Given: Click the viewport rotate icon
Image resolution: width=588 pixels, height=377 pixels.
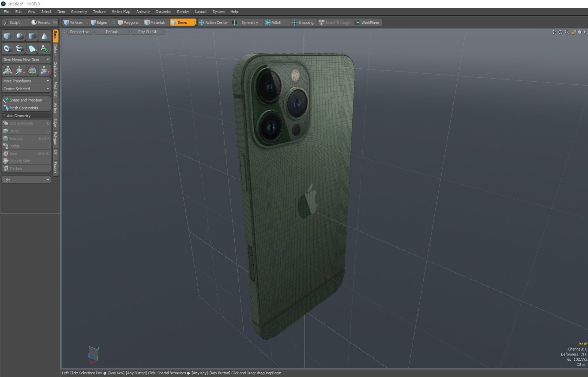Looking at the screenshot, I should (x=560, y=32).
